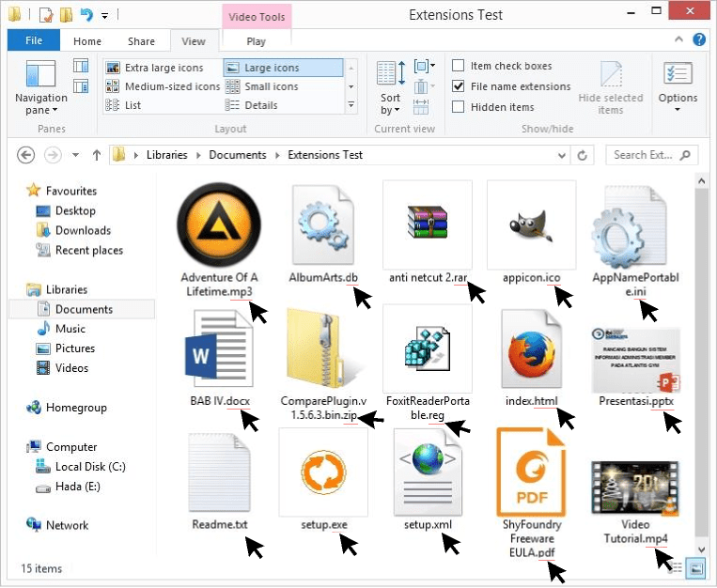Click the Refresh icon beside address bar

click(582, 156)
